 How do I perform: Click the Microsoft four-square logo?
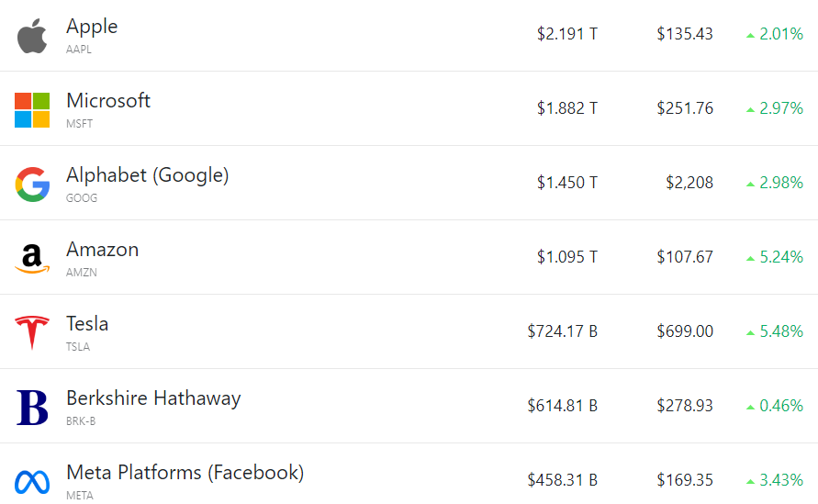(x=32, y=109)
